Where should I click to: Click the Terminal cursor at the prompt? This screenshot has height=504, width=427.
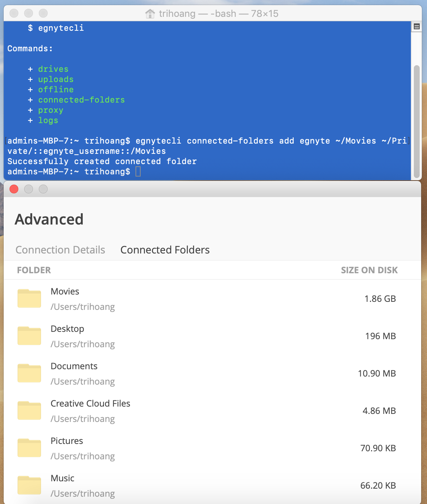pyautogui.click(x=138, y=171)
